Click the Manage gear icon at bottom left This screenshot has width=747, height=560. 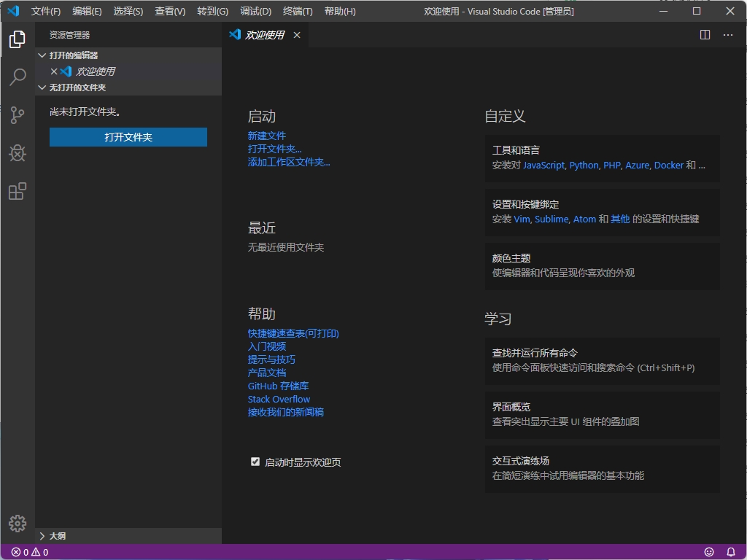(x=18, y=523)
